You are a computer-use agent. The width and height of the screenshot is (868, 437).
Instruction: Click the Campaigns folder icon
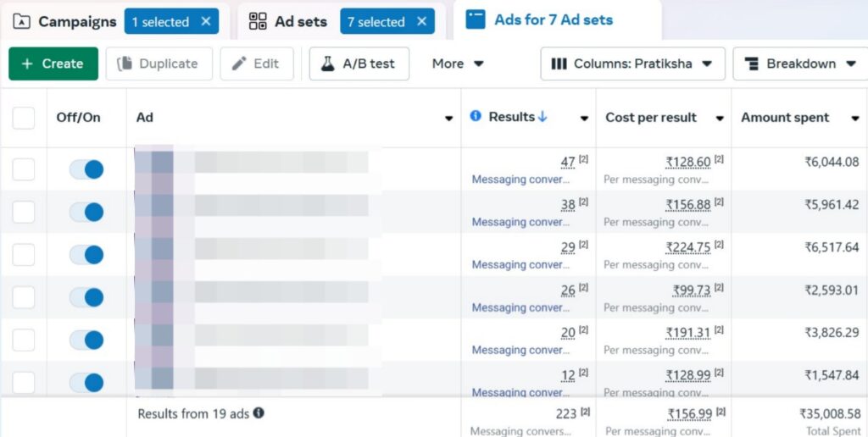(x=23, y=22)
